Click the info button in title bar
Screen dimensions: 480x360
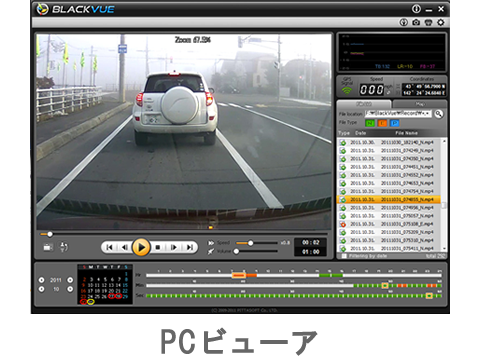point(416,9)
